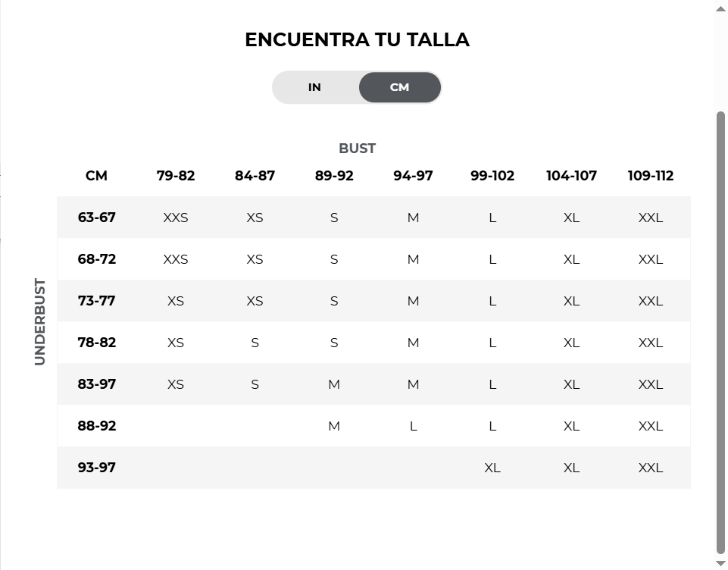Click the 93-97 underbust row label
Image resolution: width=728 pixels, height=570 pixels.
(x=96, y=468)
